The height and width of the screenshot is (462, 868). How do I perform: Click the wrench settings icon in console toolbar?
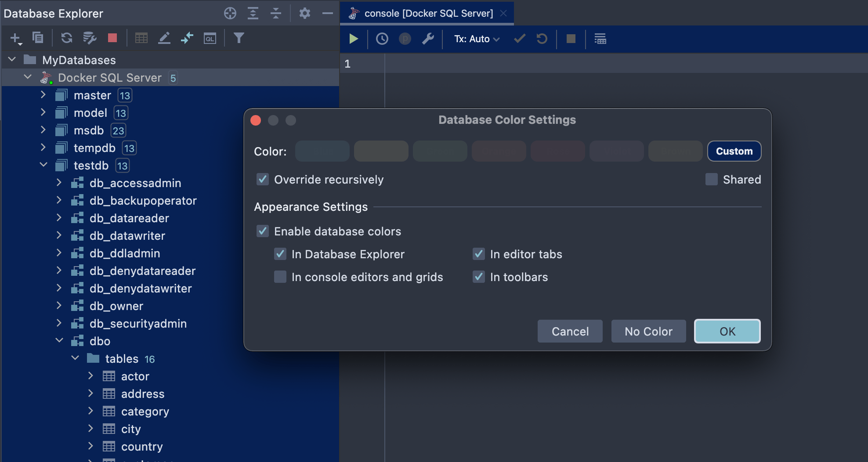tap(428, 39)
